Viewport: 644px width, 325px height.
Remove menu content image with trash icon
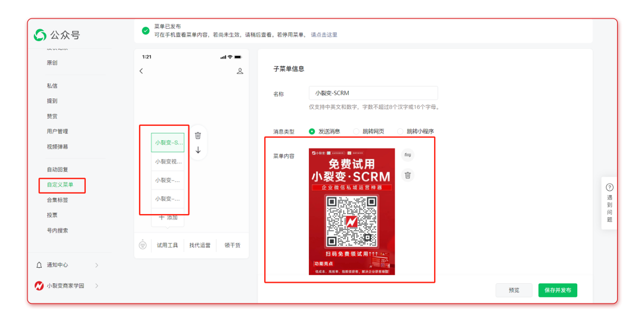click(x=407, y=175)
